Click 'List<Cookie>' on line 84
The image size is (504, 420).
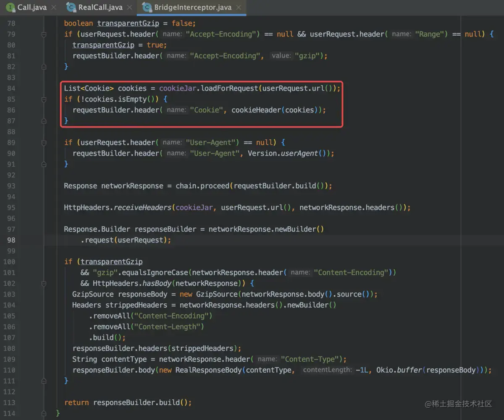coord(89,89)
